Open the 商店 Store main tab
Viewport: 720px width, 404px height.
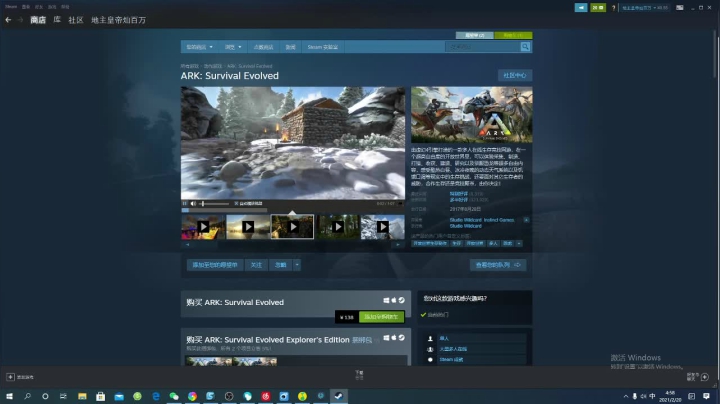tap(38, 20)
